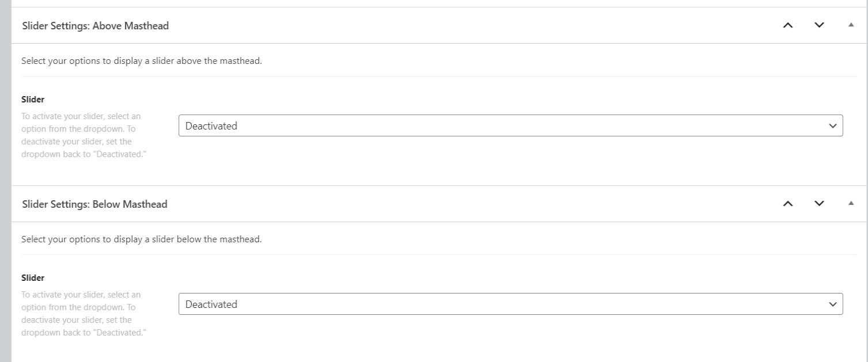Open the Above Masthead Slider dropdown showing Deactivated

[x=510, y=125]
